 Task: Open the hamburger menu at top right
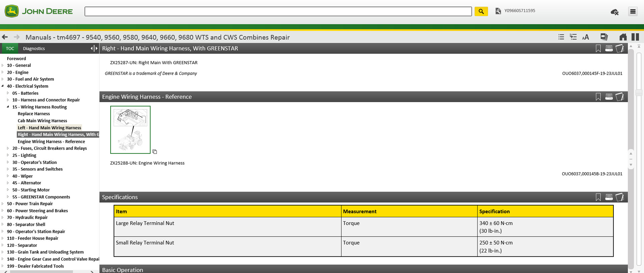coord(633,11)
